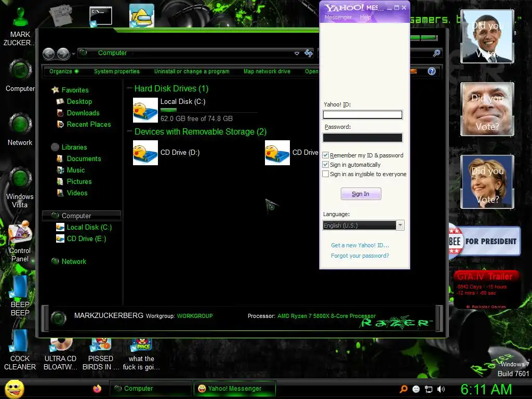Toggle Sign in automatically checkbox
Screen dimensions: 532x399
325,165
